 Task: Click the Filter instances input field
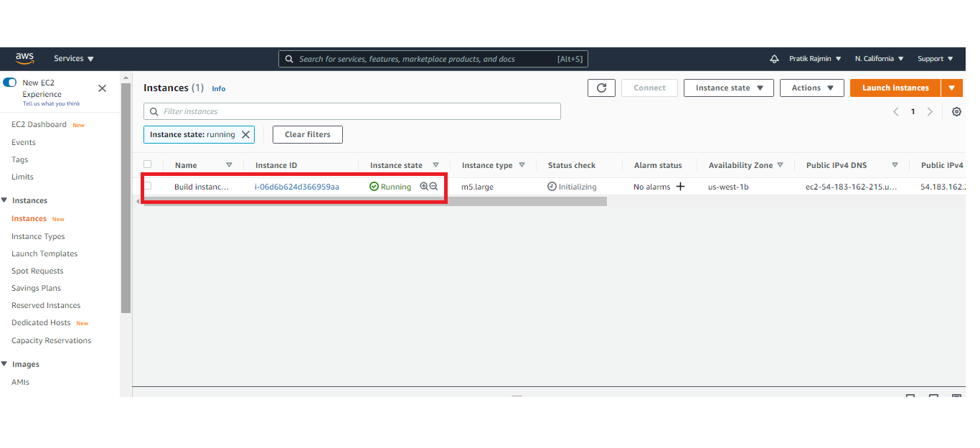352,111
